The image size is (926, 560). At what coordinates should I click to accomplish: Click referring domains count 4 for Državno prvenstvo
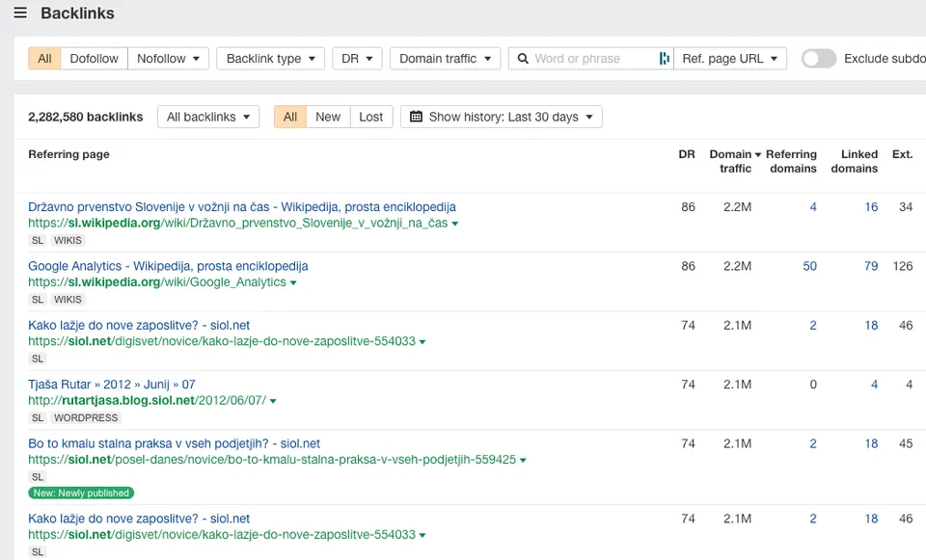pyautogui.click(x=813, y=207)
